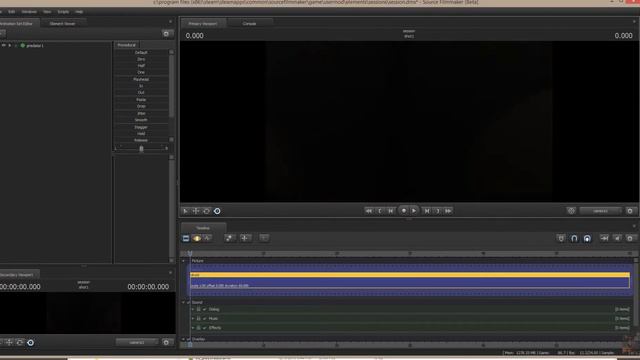This screenshot has height=360, width=640.
Task: Open primary viewport settings gear
Action: (x=630, y=211)
